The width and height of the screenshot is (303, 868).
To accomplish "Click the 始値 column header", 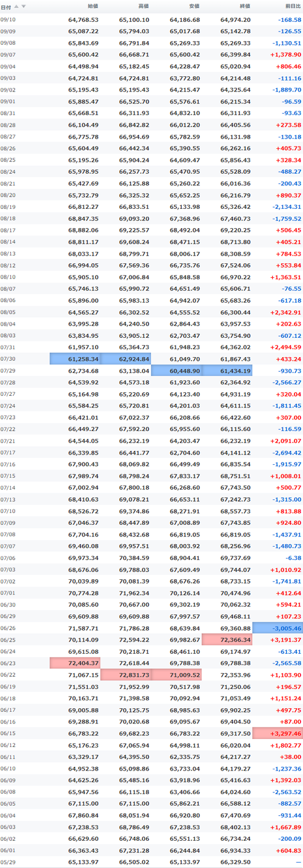I will (x=93, y=6).
